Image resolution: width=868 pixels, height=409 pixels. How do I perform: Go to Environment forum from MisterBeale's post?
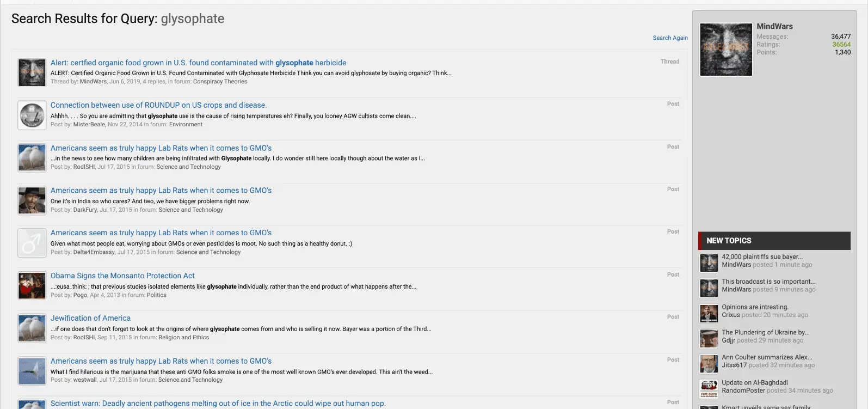tap(186, 125)
